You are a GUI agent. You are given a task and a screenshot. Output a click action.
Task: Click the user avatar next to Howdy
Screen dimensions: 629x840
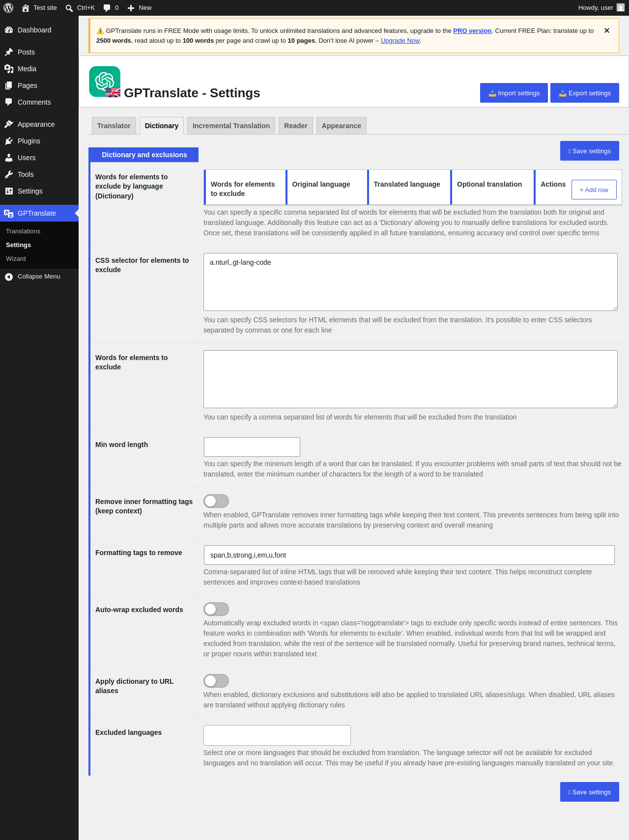621,7
